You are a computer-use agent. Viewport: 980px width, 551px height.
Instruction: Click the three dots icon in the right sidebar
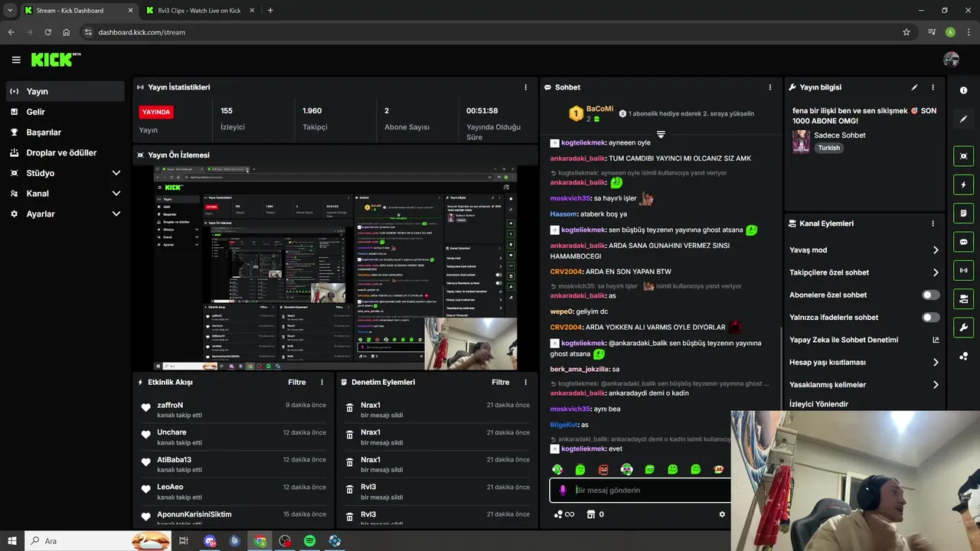963,357
